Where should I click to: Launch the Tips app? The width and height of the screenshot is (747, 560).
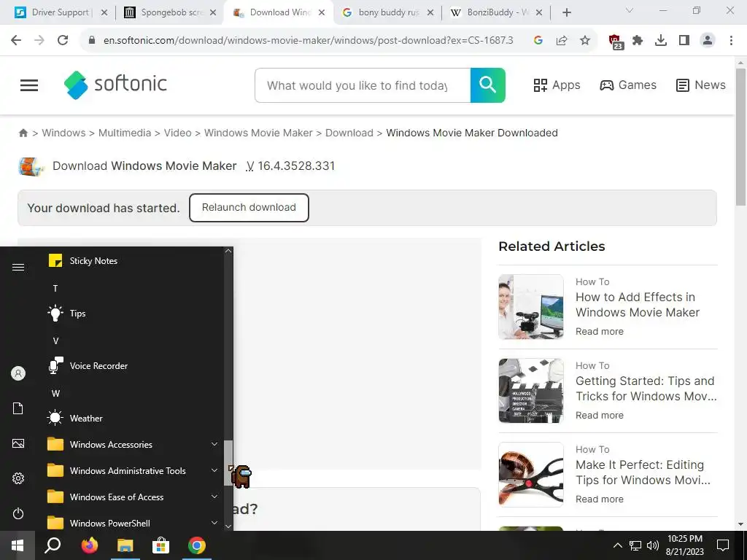coord(133,314)
